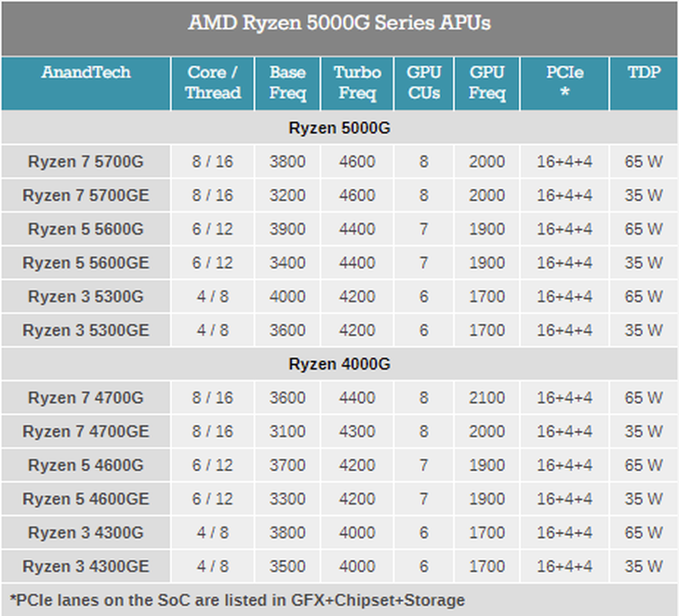Select the Ryzen 5 4600G row label
The width and height of the screenshot is (679, 616).
click(x=86, y=465)
